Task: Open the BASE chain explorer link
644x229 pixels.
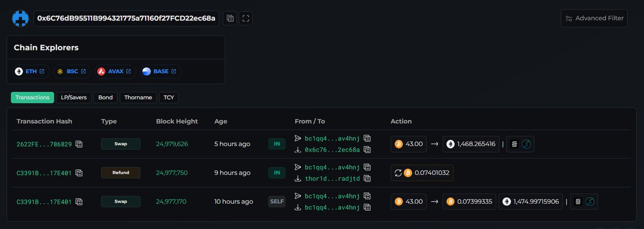Action: pyautogui.click(x=160, y=71)
